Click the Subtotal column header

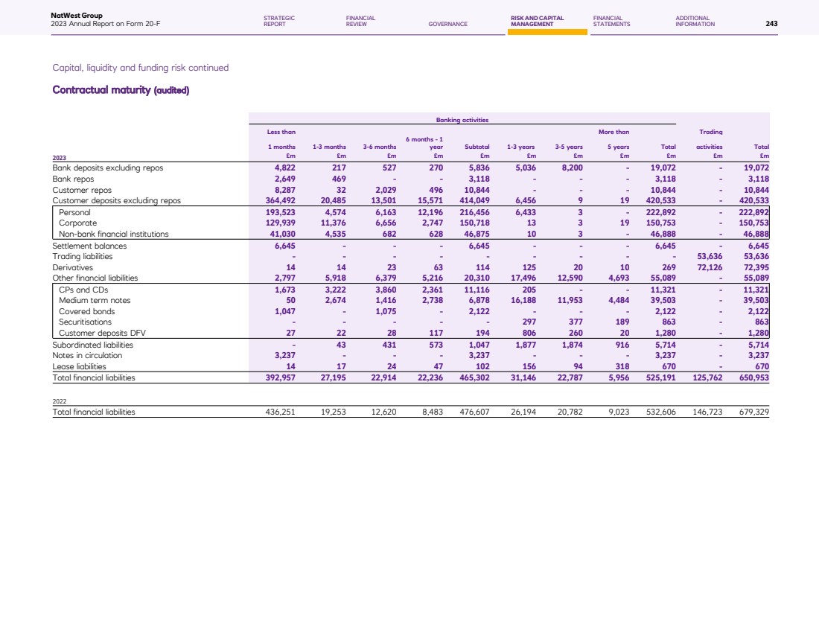click(477, 147)
